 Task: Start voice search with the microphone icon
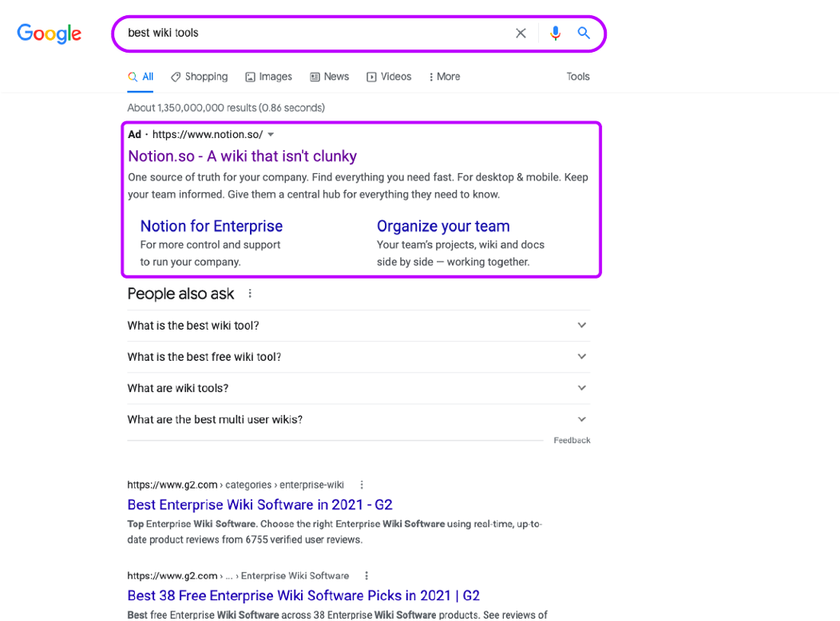tap(556, 33)
